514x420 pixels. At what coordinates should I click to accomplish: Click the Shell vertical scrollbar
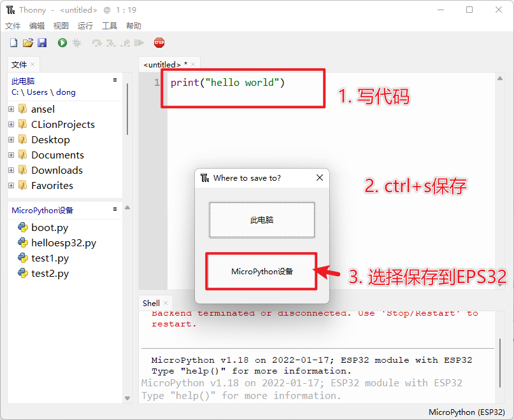click(500, 363)
